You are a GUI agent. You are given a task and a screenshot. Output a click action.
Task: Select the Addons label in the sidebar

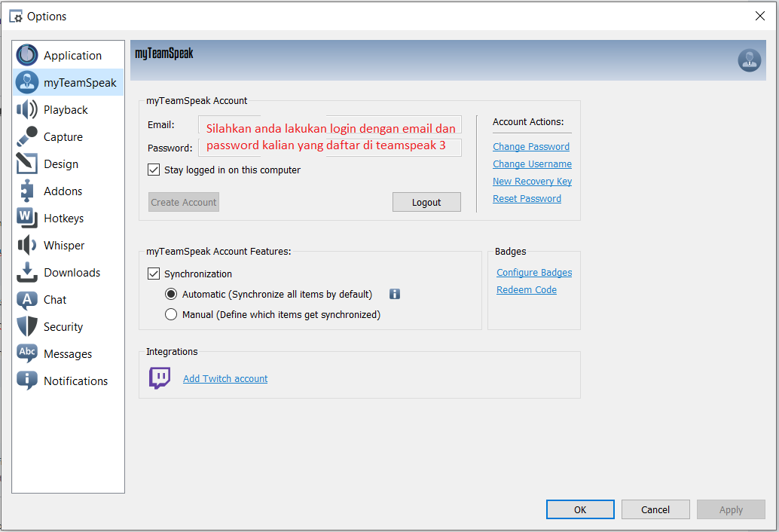(63, 191)
